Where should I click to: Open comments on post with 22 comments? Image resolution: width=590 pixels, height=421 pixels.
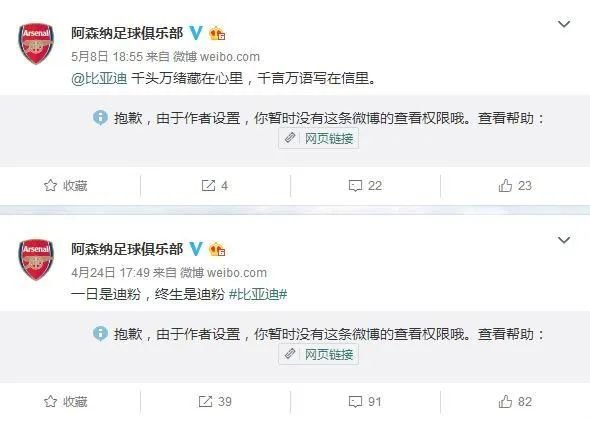tap(365, 185)
